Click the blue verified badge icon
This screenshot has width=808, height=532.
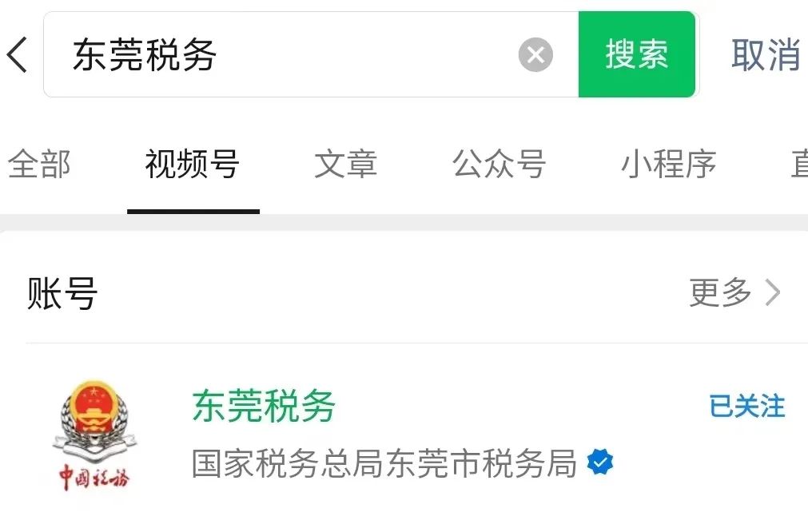600,462
